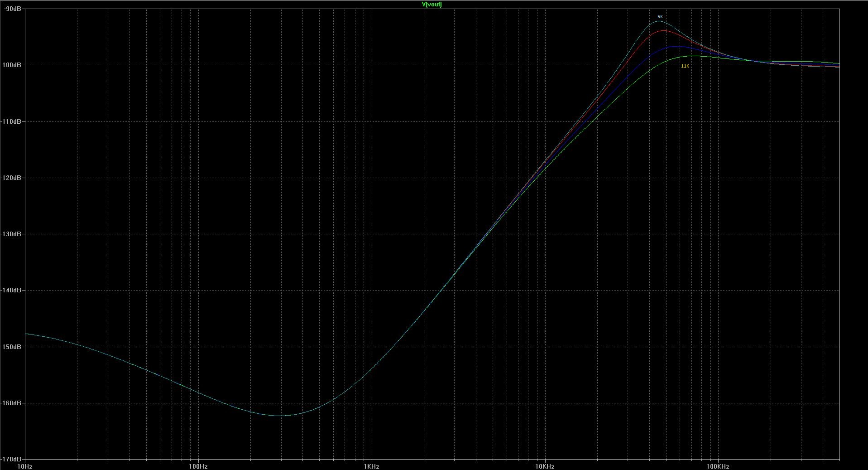Click the -110dB axis label

tap(10, 121)
